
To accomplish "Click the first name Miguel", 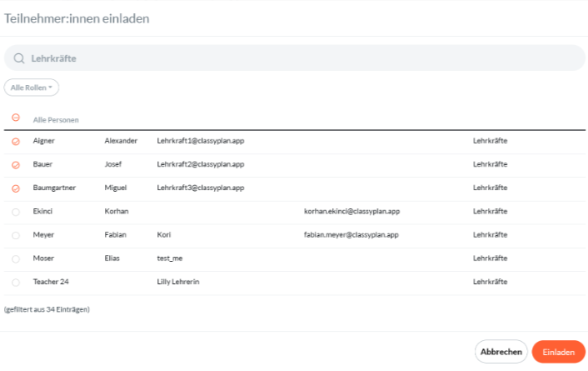I will [116, 188].
